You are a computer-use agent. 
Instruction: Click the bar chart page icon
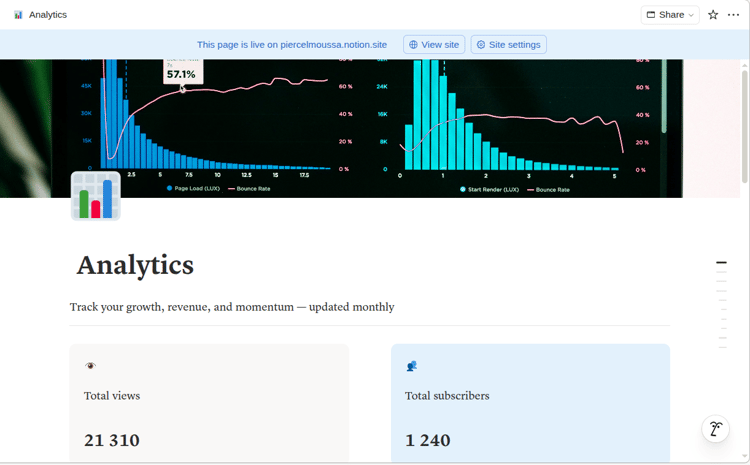[96, 196]
